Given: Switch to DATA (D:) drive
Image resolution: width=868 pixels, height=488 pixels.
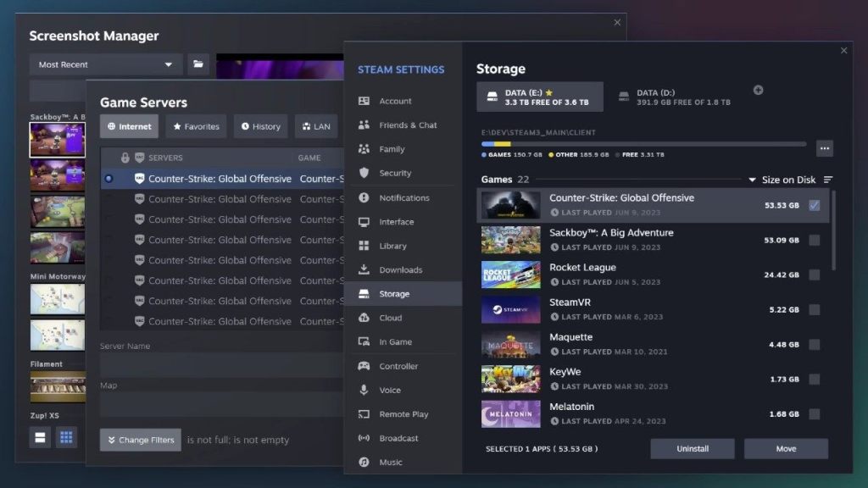Looking at the screenshot, I should click(x=676, y=97).
